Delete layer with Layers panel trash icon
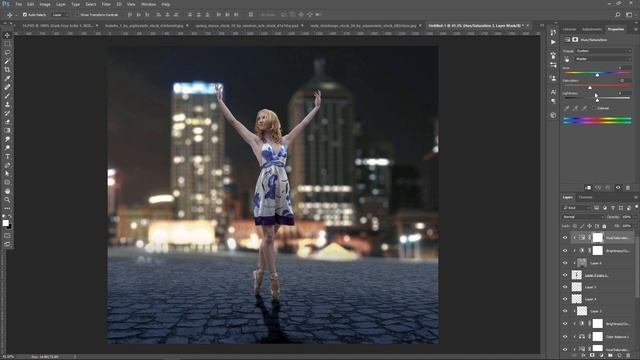Screen dimensions: 640x360 [x=628, y=356]
